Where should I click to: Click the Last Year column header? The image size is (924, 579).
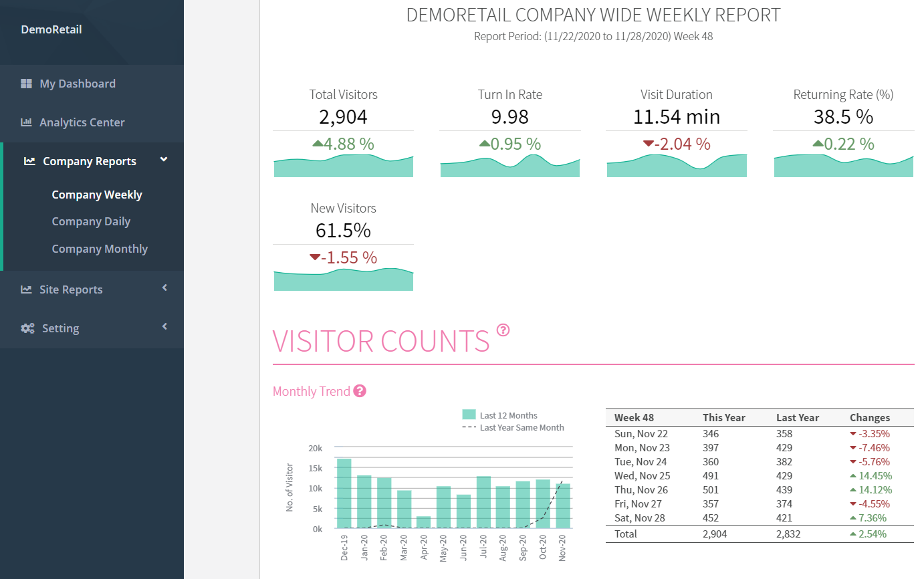tap(798, 417)
